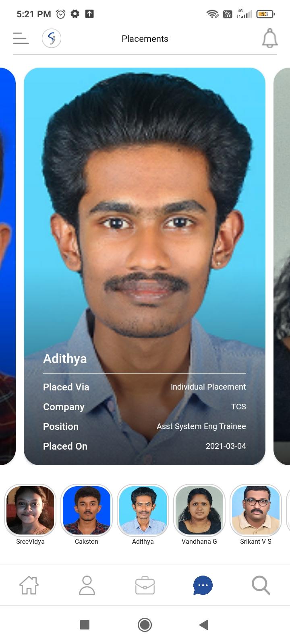Open the search tab
This screenshot has height=644, width=290.
(x=261, y=585)
